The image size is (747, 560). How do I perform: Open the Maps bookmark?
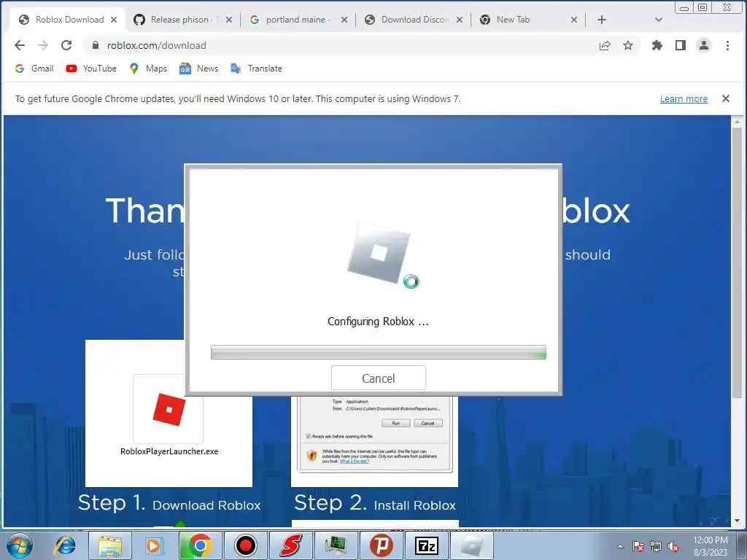(148, 68)
